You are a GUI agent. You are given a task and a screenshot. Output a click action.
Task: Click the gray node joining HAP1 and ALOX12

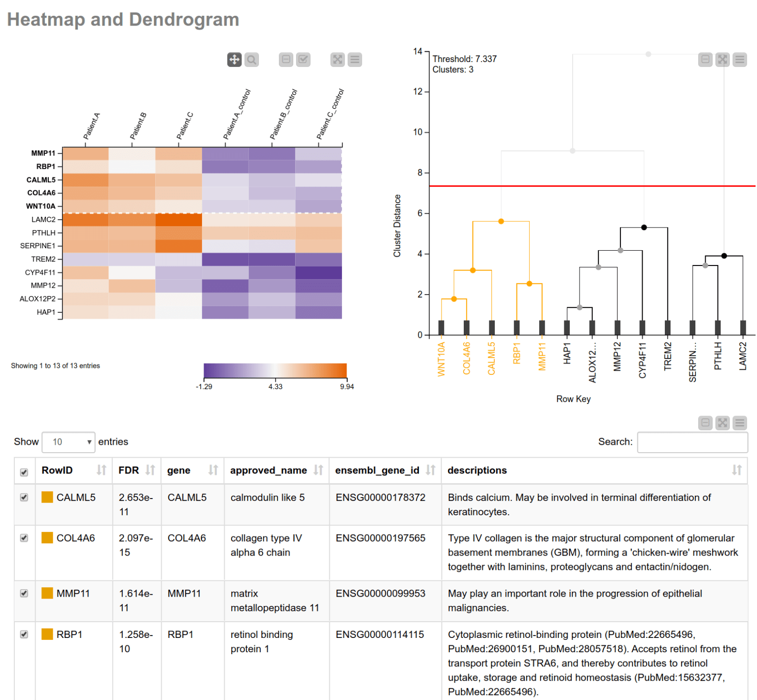point(580,307)
